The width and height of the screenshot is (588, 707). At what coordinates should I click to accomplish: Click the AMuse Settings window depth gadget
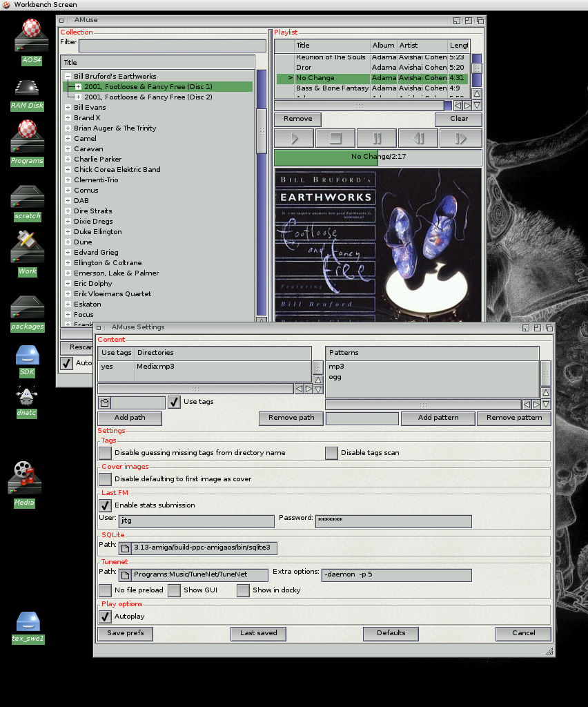[549, 328]
